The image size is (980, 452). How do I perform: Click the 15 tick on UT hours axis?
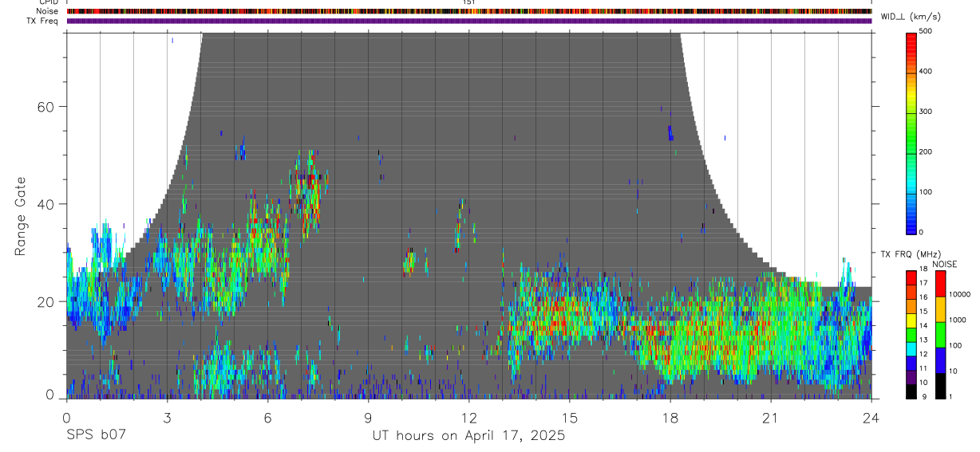[x=569, y=418]
